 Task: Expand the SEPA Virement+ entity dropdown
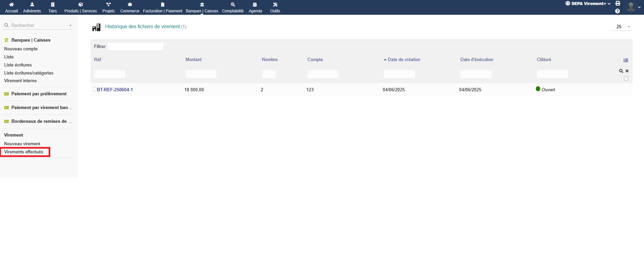coord(588,4)
